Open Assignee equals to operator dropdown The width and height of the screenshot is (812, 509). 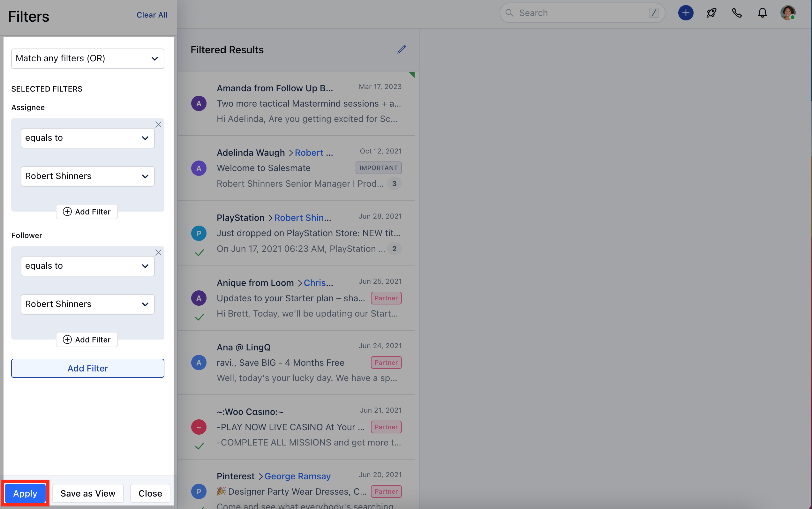(87, 138)
